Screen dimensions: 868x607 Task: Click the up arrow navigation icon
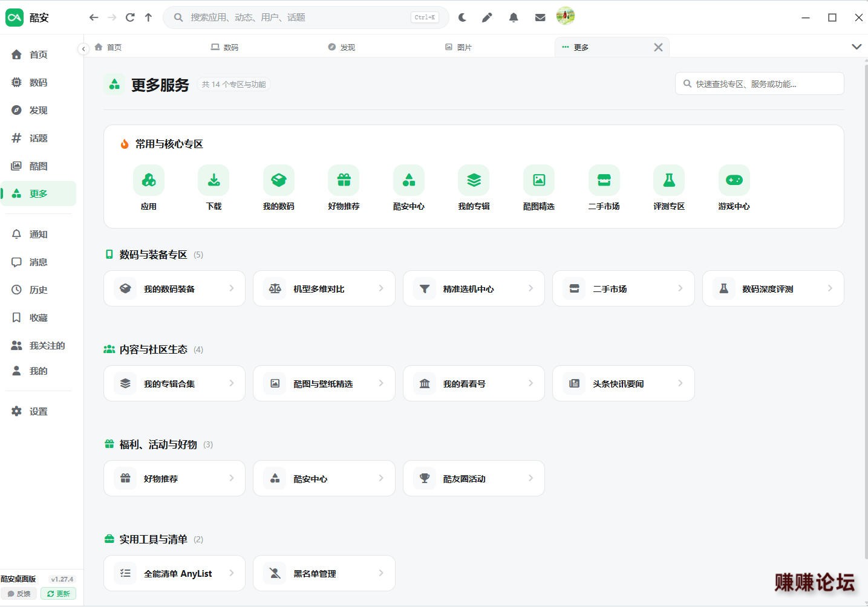click(x=148, y=18)
